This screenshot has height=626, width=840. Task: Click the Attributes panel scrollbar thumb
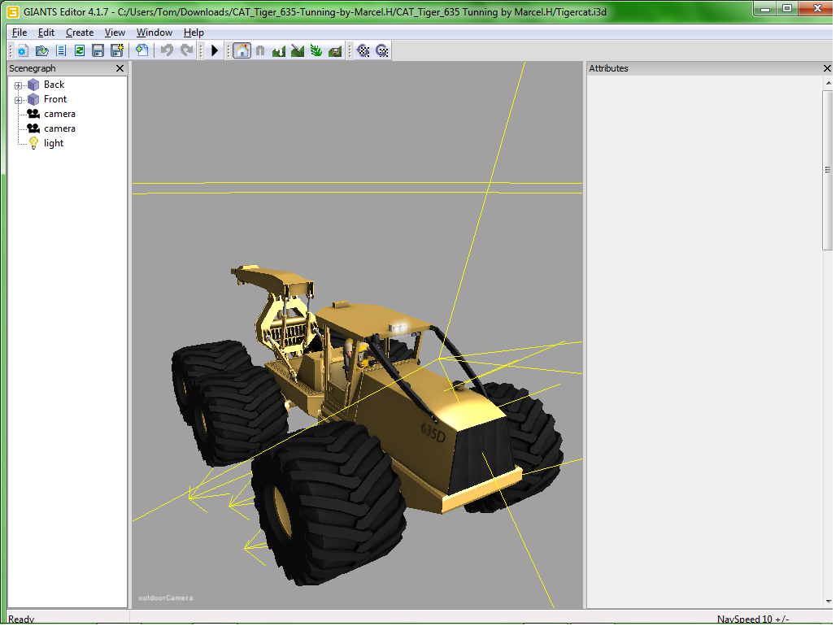tap(829, 170)
